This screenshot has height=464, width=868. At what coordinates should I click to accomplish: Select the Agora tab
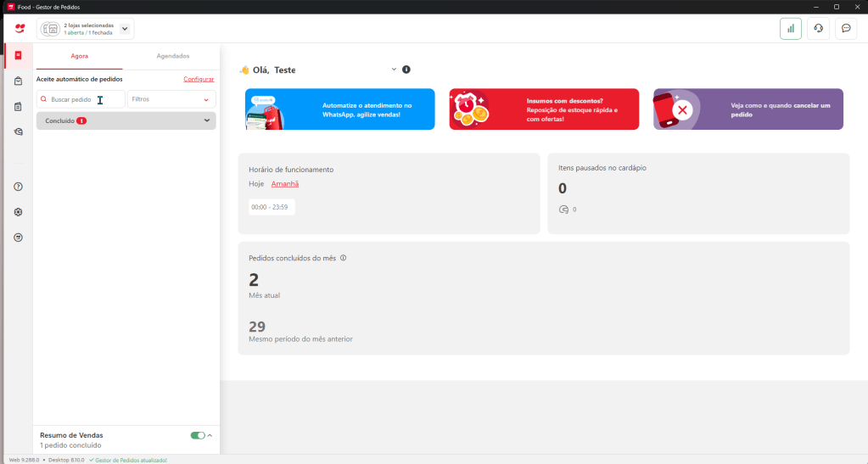79,56
